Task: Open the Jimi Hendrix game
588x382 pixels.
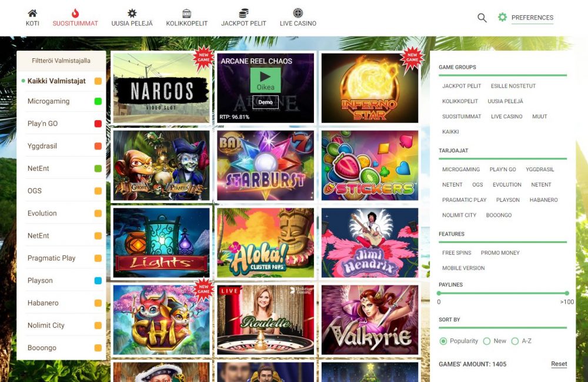Action: point(370,243)
